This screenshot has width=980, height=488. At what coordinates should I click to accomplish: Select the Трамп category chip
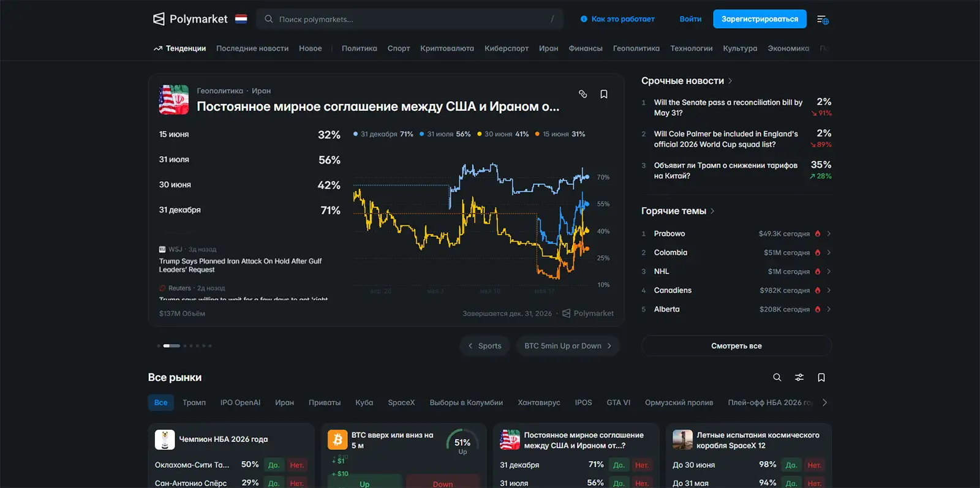point(194,402)
